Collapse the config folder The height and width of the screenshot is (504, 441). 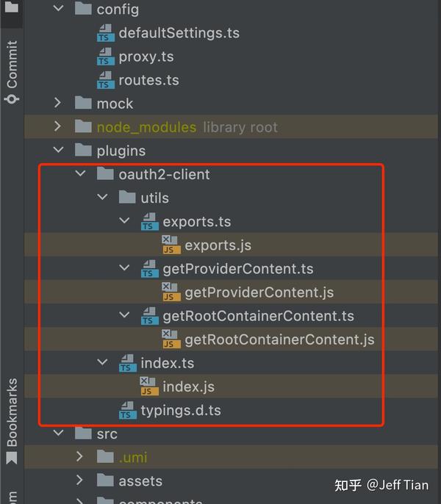click(59, 8)
